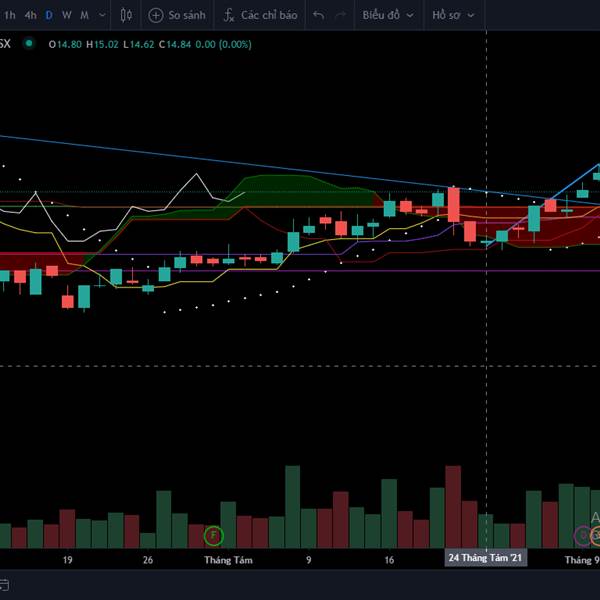600x600 pixels.
Task: Click the 0.00 (0.00%) change value
Action: click(x=223, y=44)
